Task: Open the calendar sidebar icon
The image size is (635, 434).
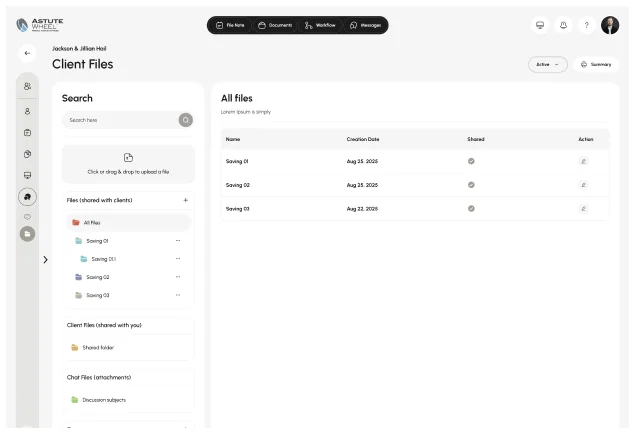Action: click(x=27, y=133)
